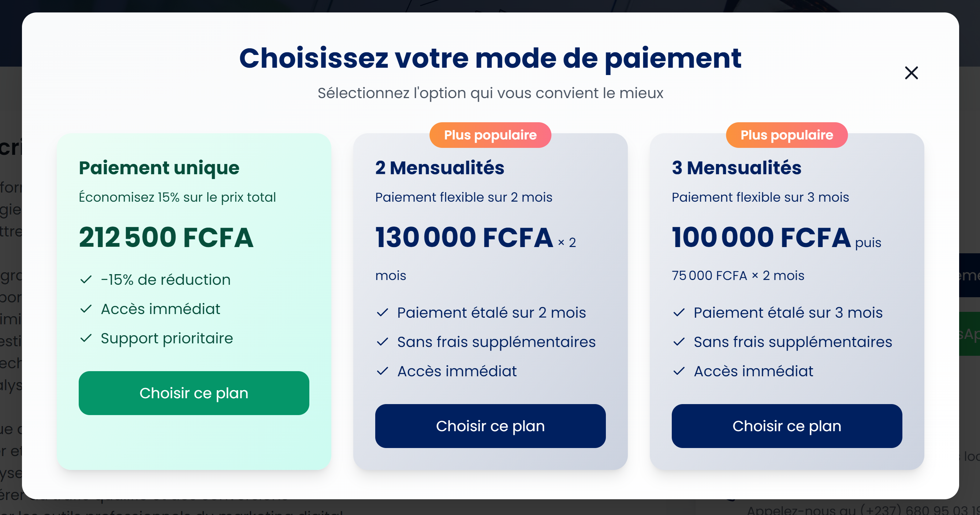
Task: Click checkmark next to Paiement étalé sur 2 mois
Action: tap(382, 312)
